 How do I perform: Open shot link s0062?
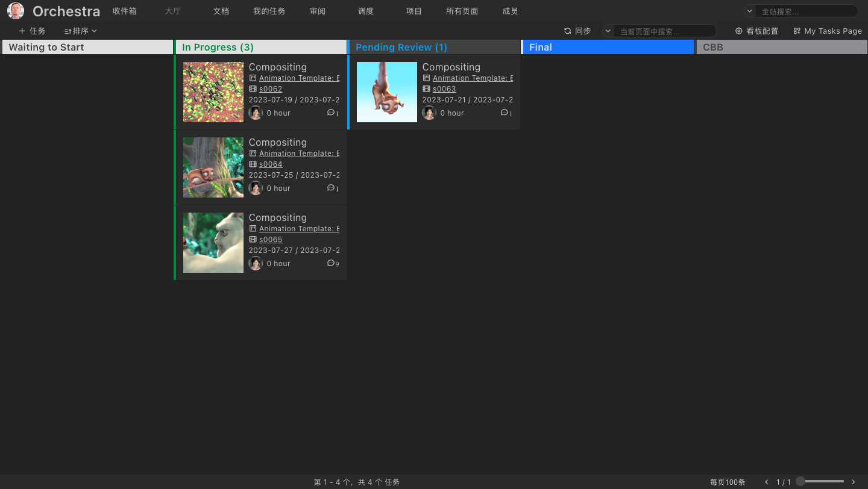[271, 89]
